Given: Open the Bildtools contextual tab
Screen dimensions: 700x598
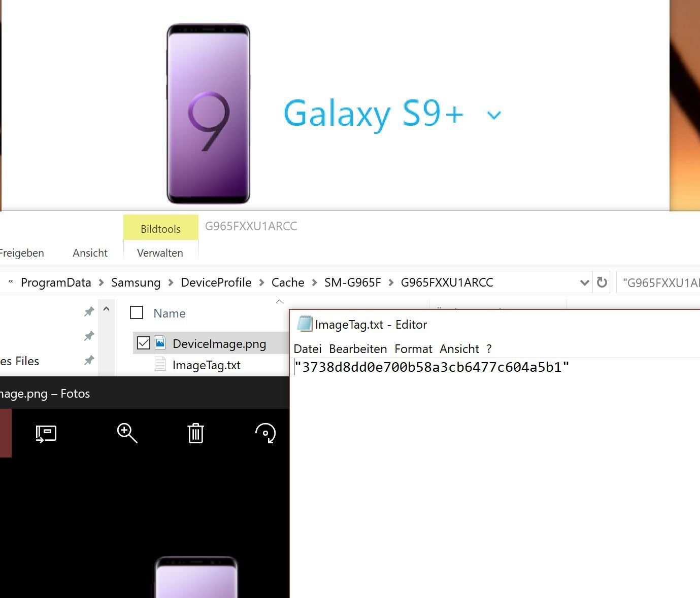Looking at the screenshot, I should (160, 229).
